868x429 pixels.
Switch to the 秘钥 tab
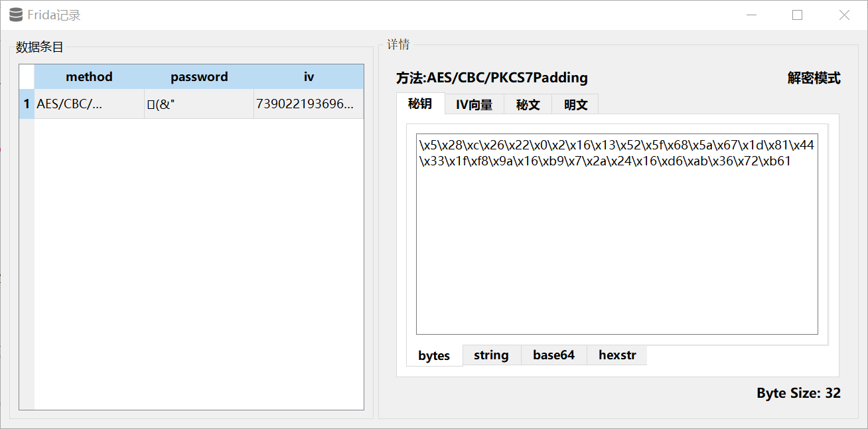coord(420,104)
